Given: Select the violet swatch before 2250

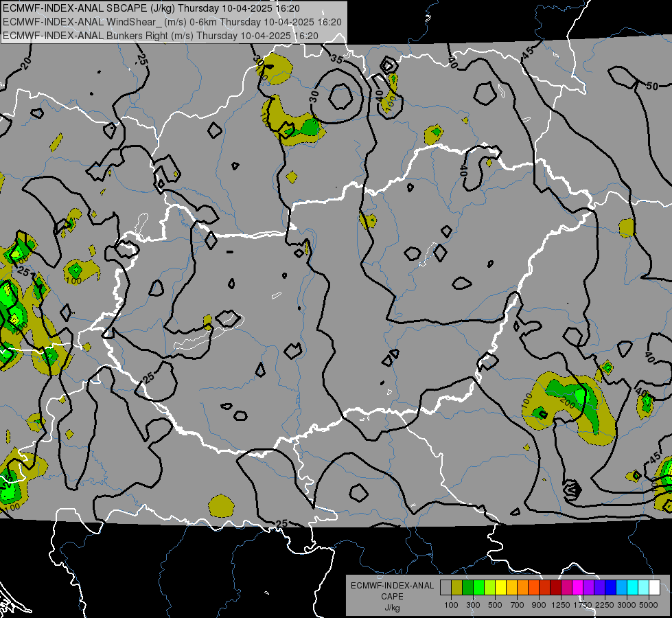Looking at the screenshot, I should tap(599, 587).
